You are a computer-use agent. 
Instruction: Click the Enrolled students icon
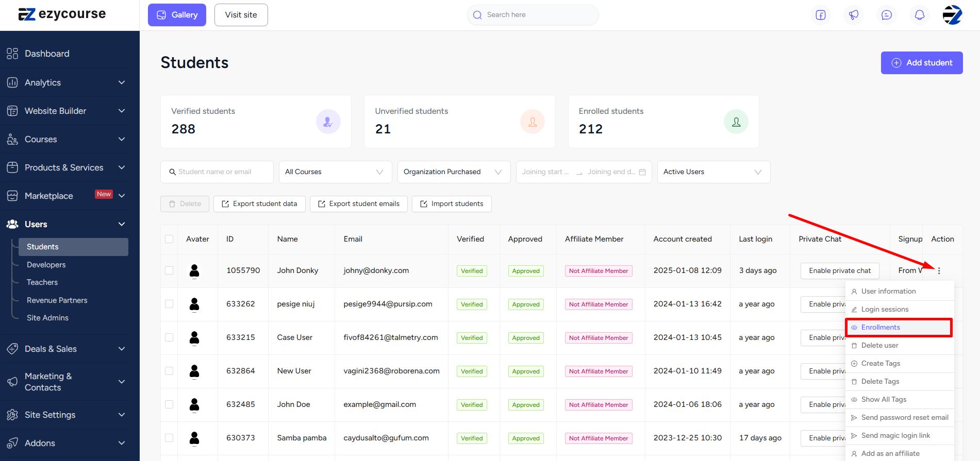coord(736,122)
